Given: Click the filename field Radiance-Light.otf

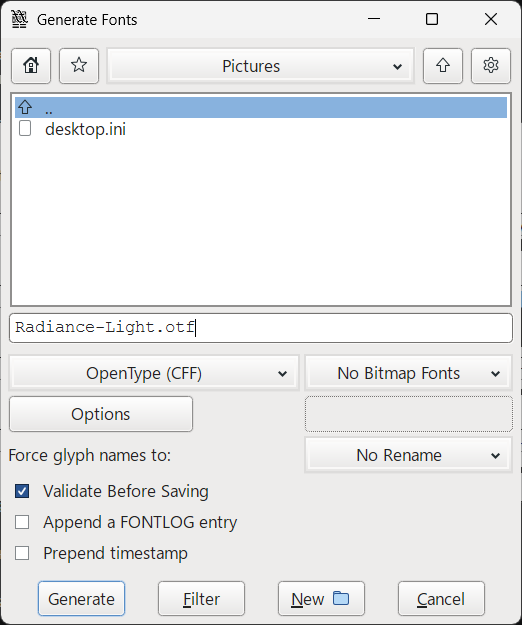Looking at the screenshot, I should click(x=261, y=328).
